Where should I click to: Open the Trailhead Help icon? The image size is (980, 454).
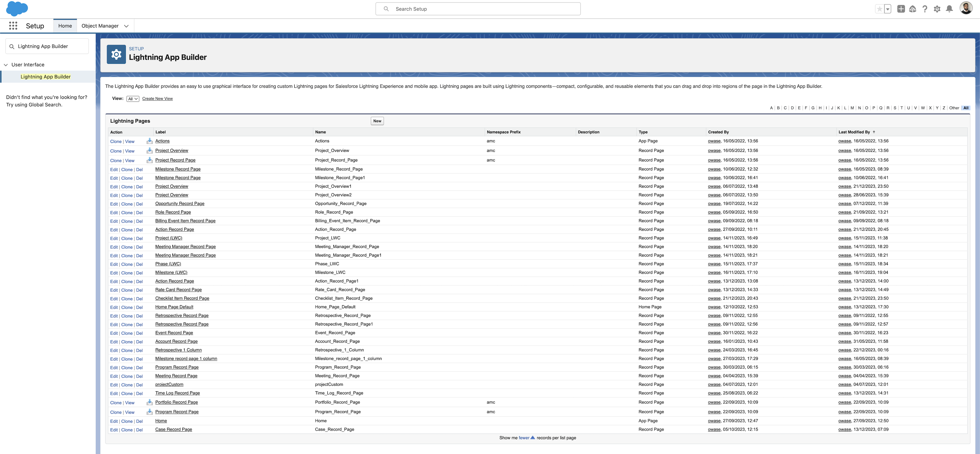(913, 8)
